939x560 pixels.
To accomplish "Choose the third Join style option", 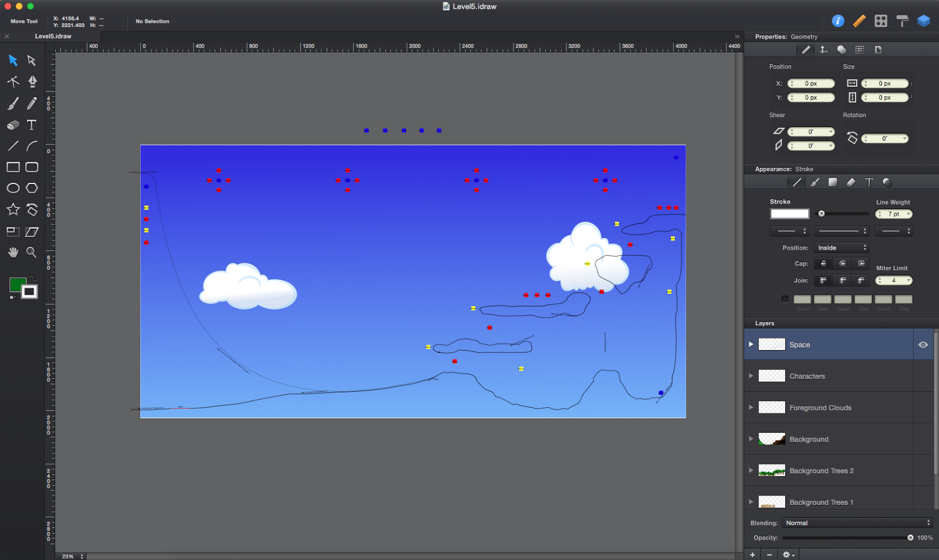I will point(861,281).
